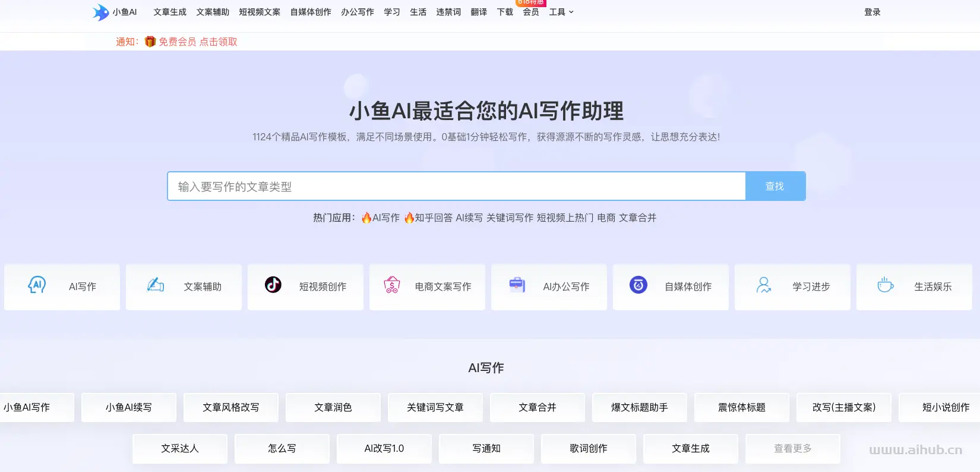Open the 电商文案写作 category card
980x472 pixels.
[427, 287]
